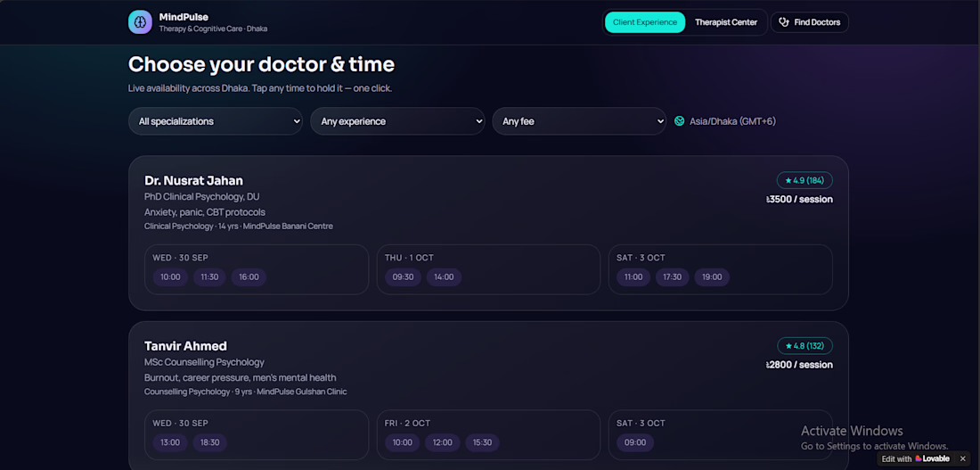Choose Tanvir Ahmed Friday 10:00 slot
The height and width of the screenshot is (470, 980).
pyautogui.click(x=403, y=442)
